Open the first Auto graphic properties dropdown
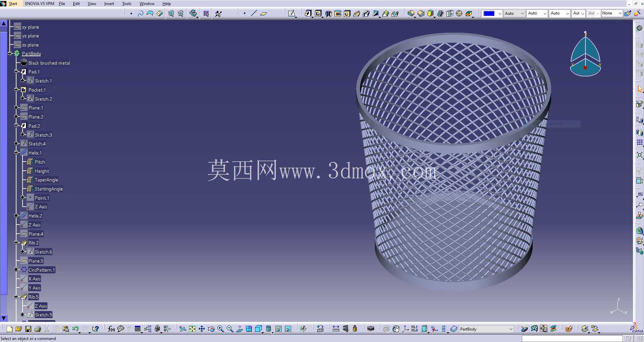This screenshot has height=342, width=644. coord(514,13)
